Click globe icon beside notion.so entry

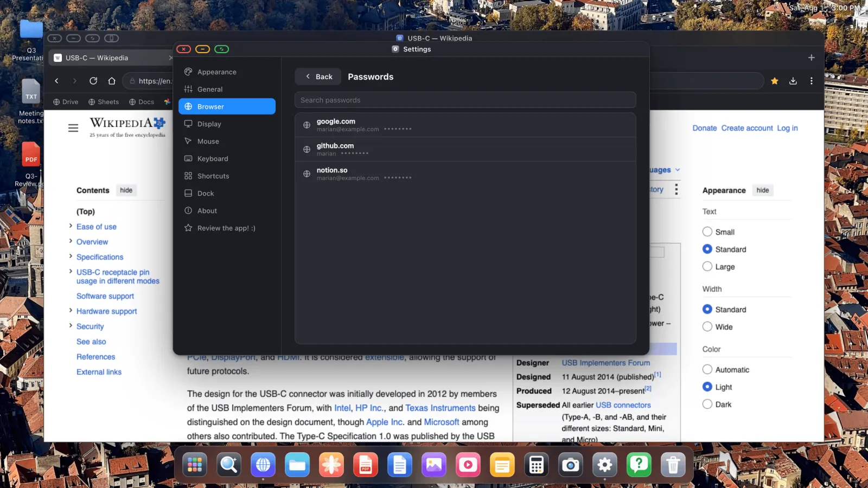(307, 174)
